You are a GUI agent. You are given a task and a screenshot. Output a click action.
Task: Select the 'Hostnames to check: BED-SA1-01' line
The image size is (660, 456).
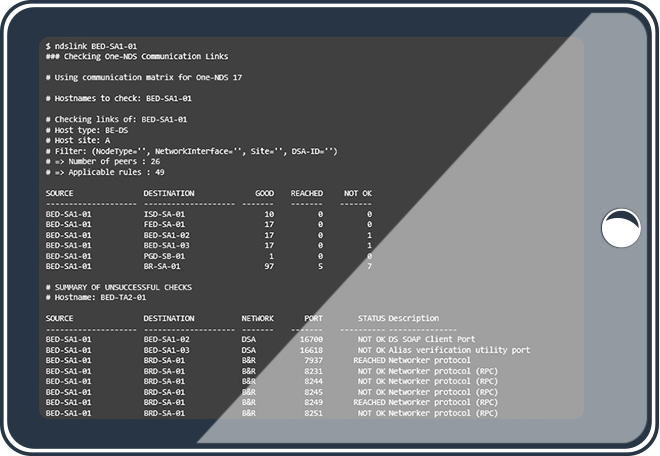pyautogui.click(x=119, y=99)
